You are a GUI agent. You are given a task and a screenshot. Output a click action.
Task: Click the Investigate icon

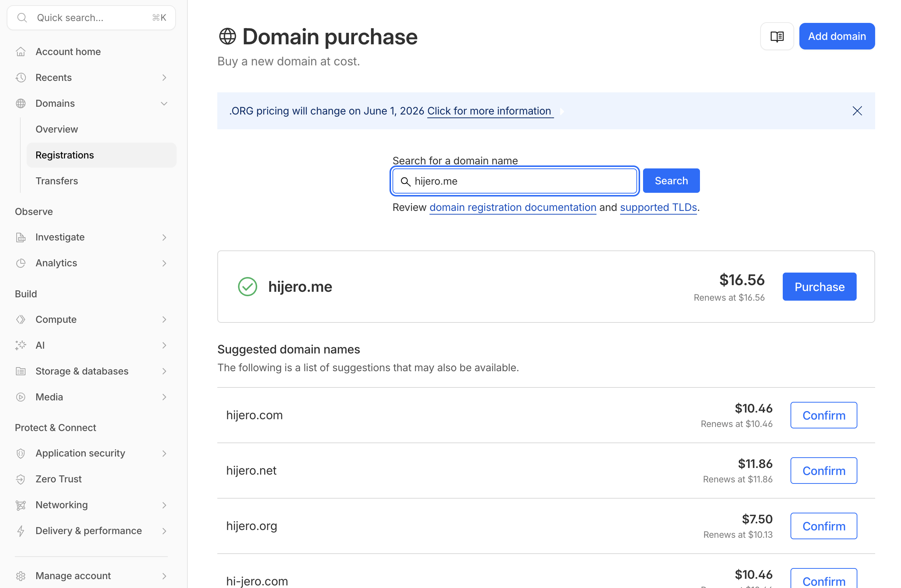coord(21,237)
